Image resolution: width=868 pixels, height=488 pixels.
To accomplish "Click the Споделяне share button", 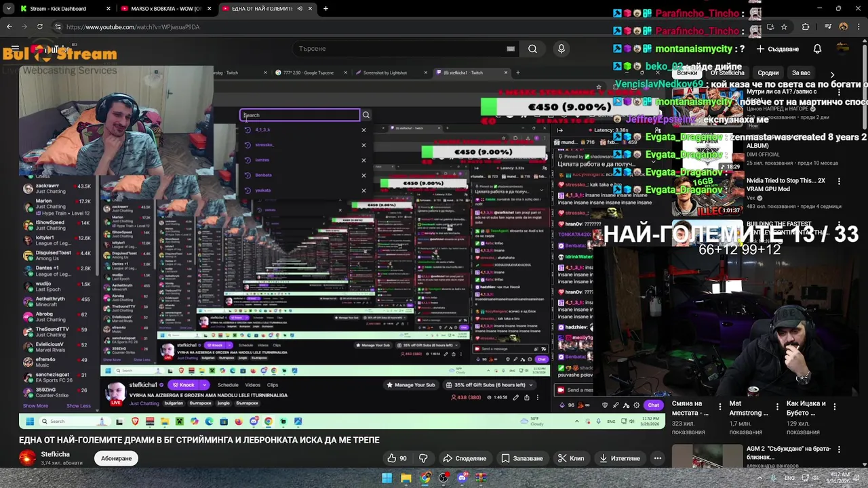I will 465,458.
